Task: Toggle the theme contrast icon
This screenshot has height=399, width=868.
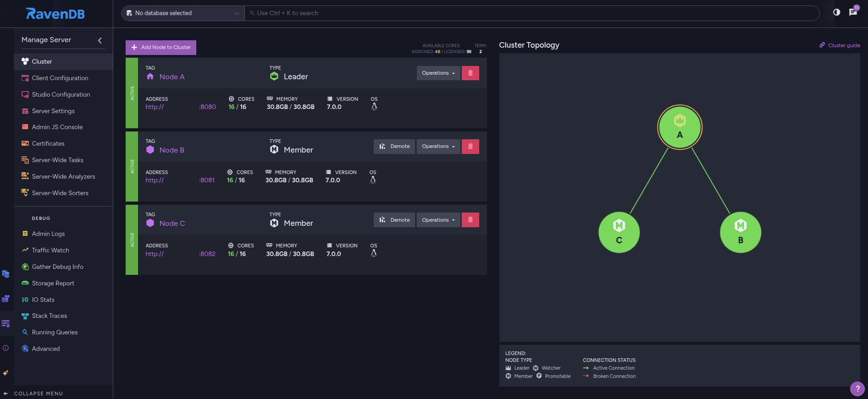Action: tap(837, 12)
